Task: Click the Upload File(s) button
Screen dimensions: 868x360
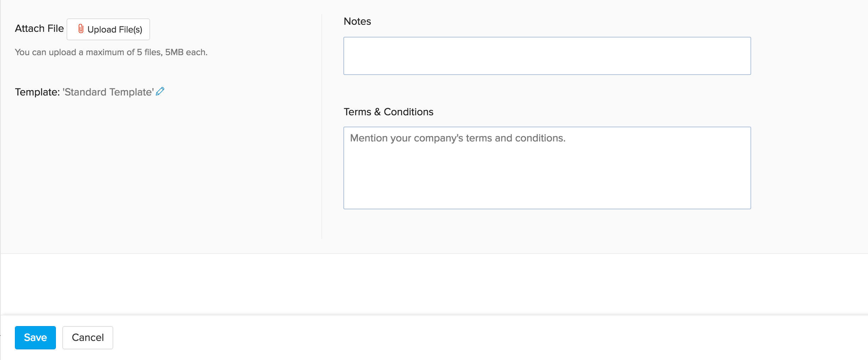Action: (108, 29)
